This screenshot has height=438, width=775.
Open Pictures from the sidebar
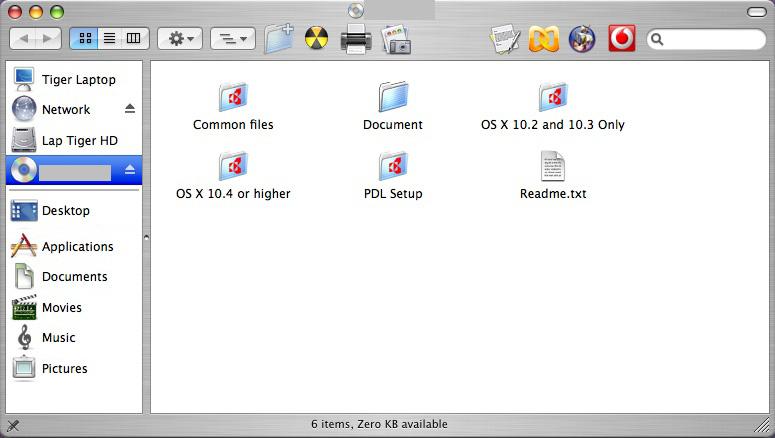74,368
